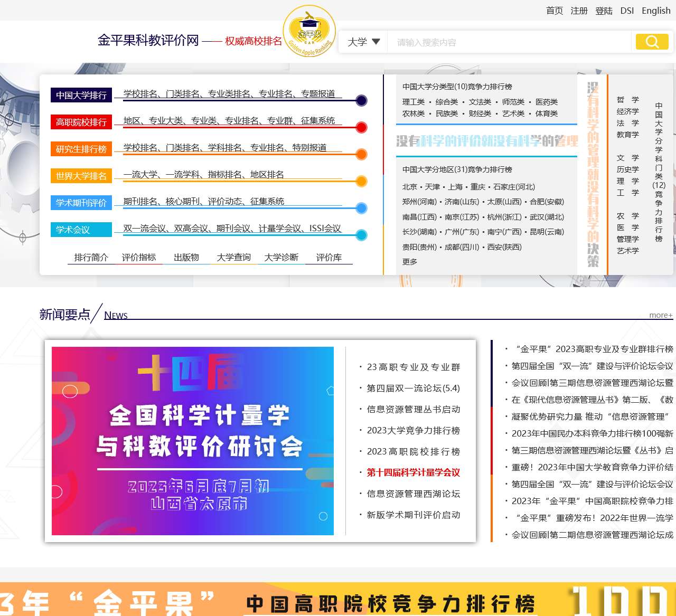Open the 评价指标 link
This screenshot has width=676, height=616.
pyautogui.click(x=139, y=257)
